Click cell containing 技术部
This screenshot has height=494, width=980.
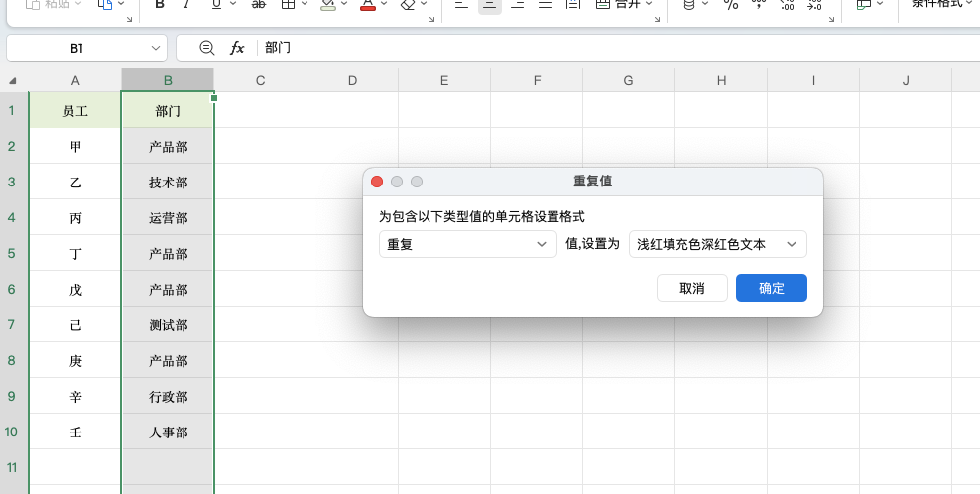(168, 182)
